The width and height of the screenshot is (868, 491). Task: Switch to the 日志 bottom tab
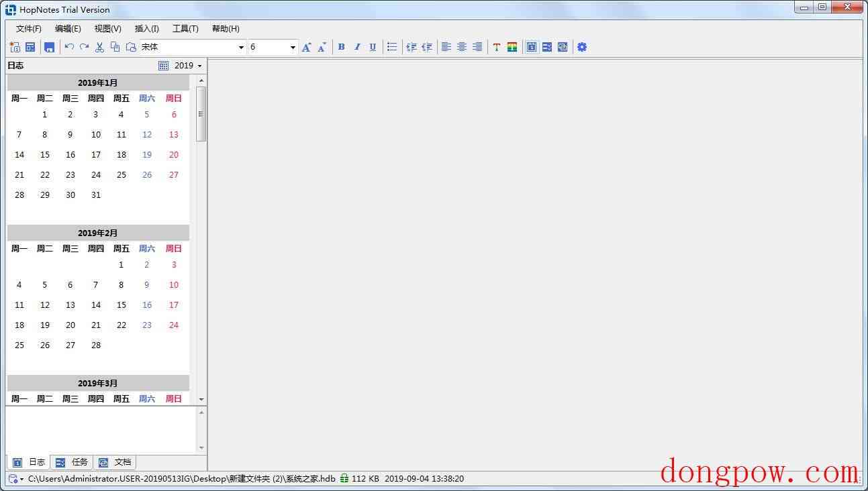(x=29, y=462)
